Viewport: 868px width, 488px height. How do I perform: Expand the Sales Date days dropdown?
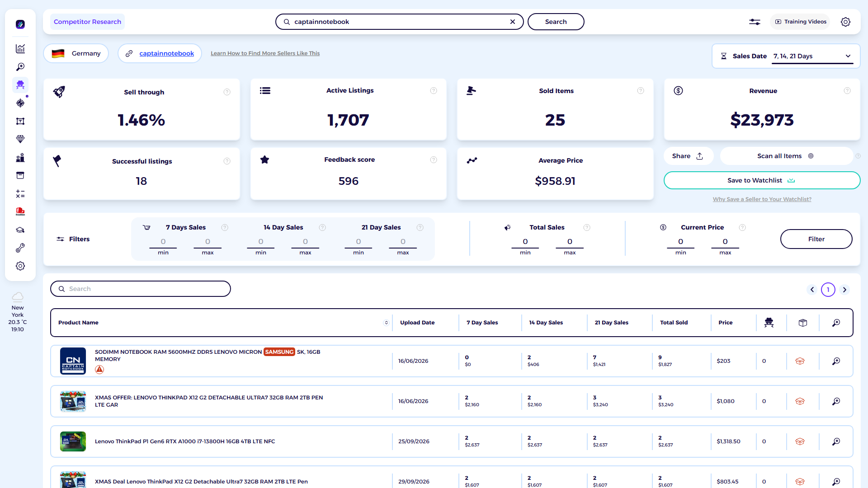pos(812,56)
